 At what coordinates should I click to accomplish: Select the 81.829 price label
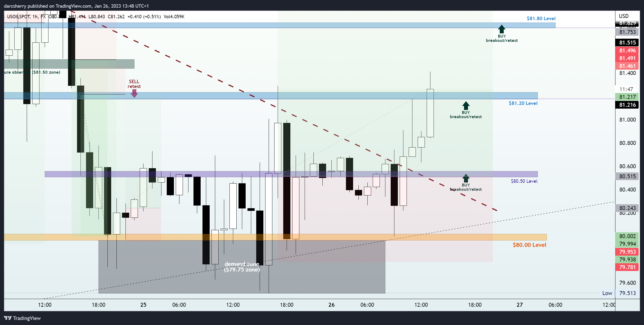point(627,23)
